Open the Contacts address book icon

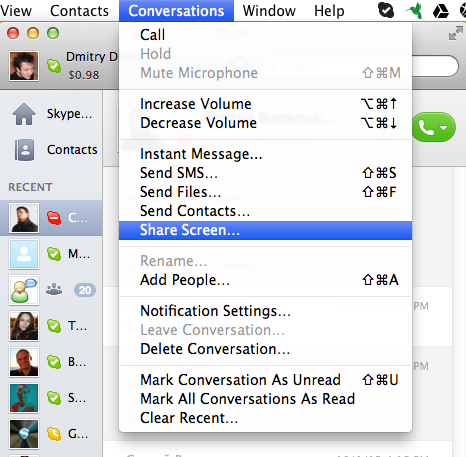click(x=24, y=150)
